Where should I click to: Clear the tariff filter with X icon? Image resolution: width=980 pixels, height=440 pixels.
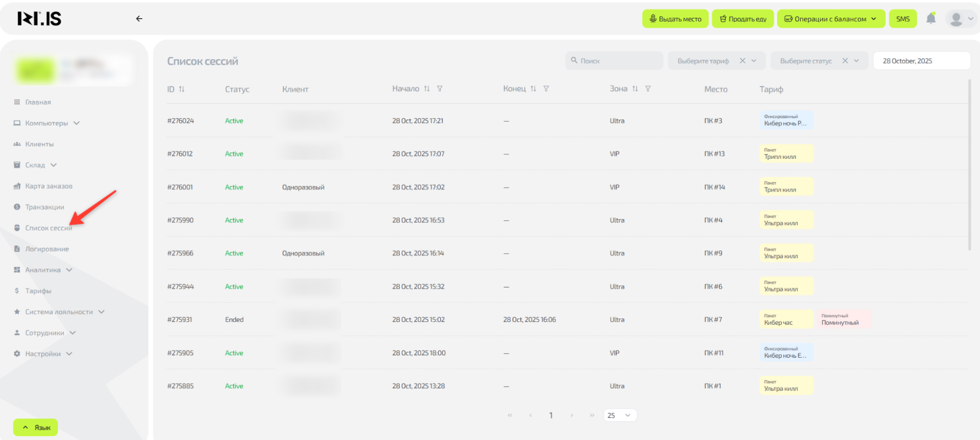(742, 61)
